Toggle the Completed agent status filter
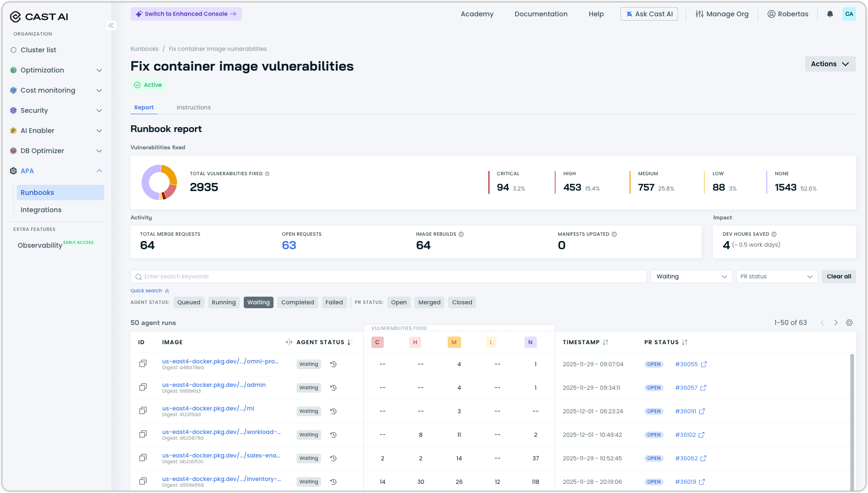This screenshot has width=868, height=493. pos(297,302)
